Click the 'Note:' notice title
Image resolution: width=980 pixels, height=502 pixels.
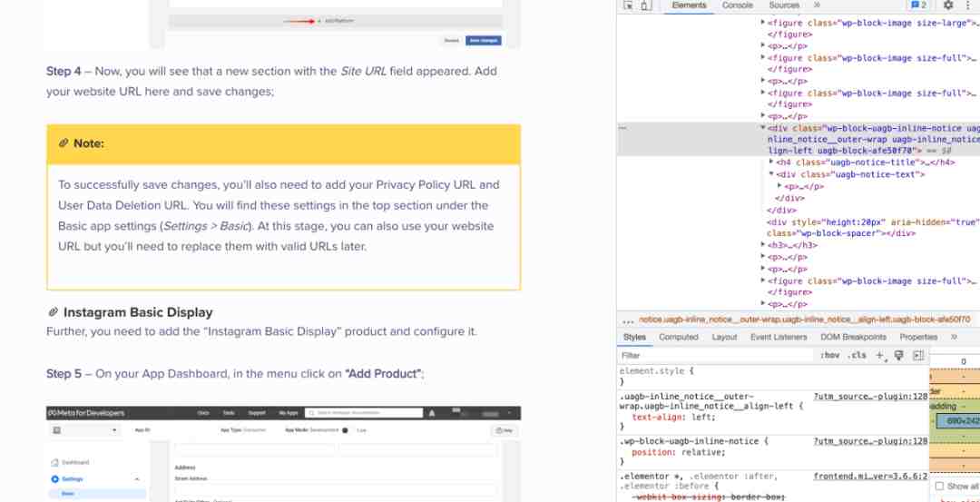[89, 143]
